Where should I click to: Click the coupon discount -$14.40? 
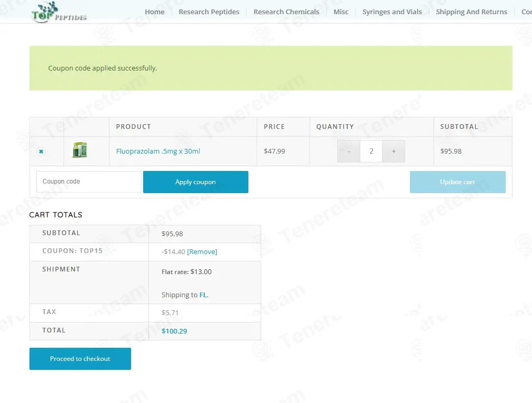coord(173,251)
